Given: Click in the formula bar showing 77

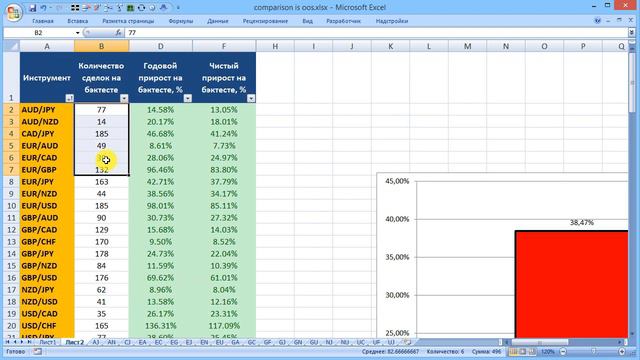Looking at the screenshot, I should (376, 32).
